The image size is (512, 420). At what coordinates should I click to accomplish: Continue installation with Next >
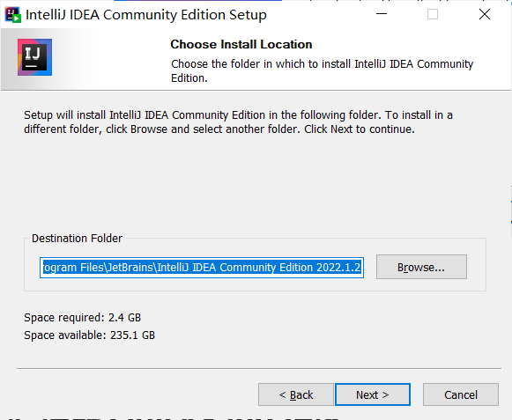(x=373, y=394)
